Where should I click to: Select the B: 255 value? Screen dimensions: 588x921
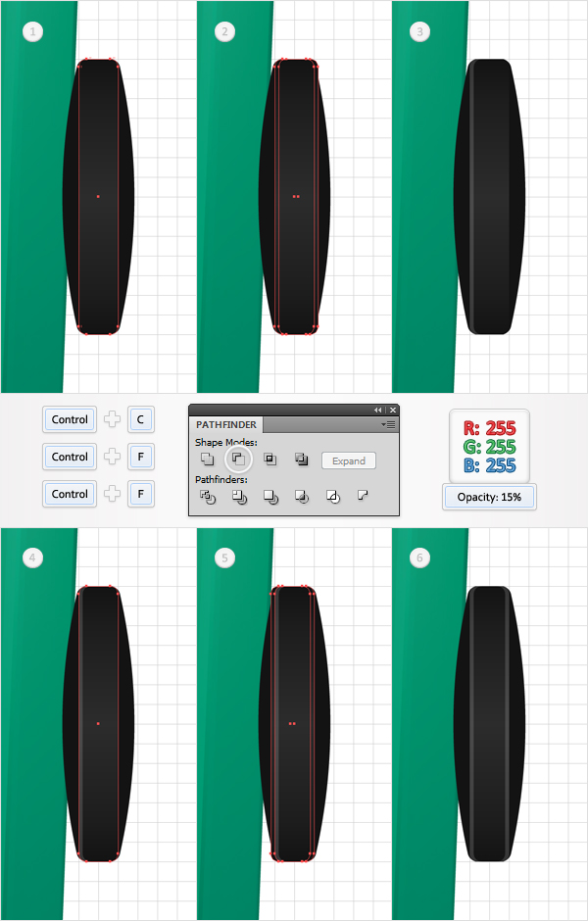point(489,465)
